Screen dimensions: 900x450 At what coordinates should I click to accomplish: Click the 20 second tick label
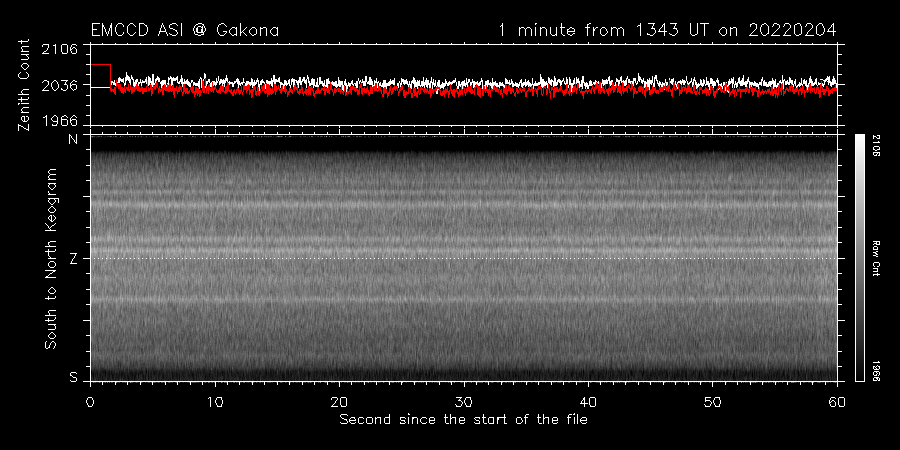tap(339, 401)
